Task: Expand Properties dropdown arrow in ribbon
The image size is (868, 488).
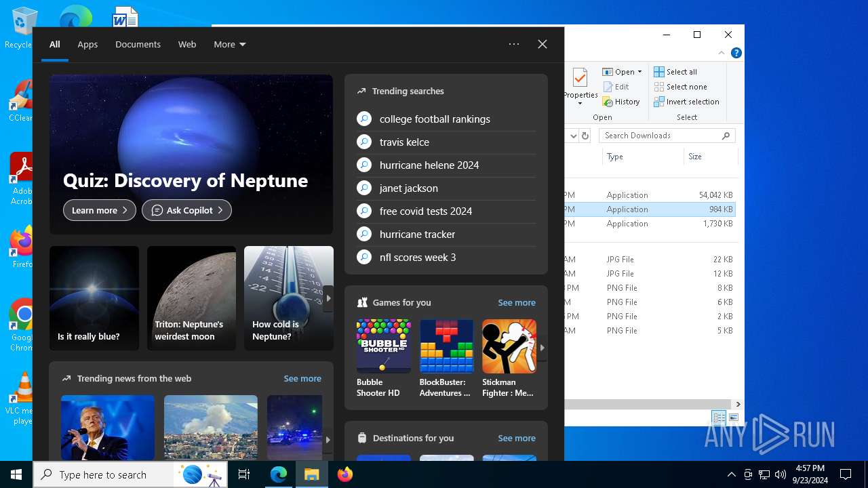Action: (x=580, y=104)
